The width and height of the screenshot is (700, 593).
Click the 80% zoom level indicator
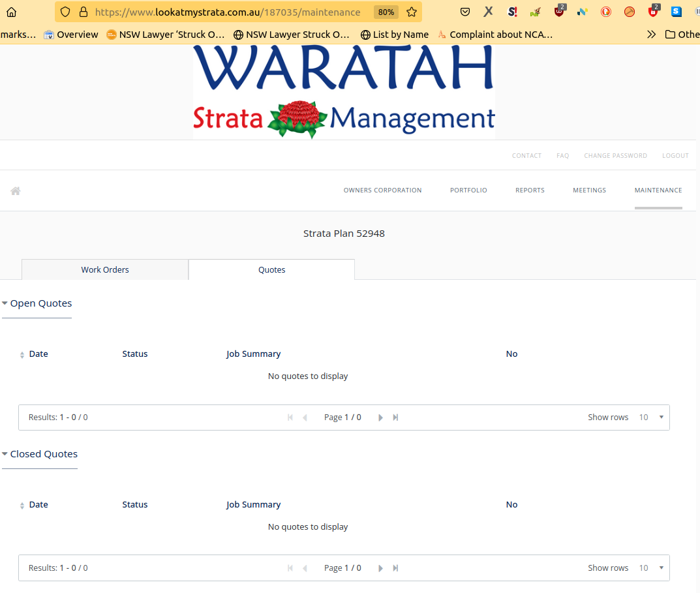[x=386, y=12]
